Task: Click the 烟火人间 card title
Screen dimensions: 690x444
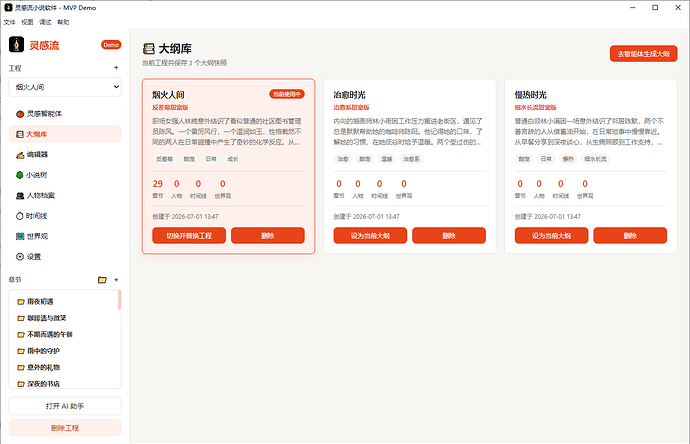Action: 168,95
